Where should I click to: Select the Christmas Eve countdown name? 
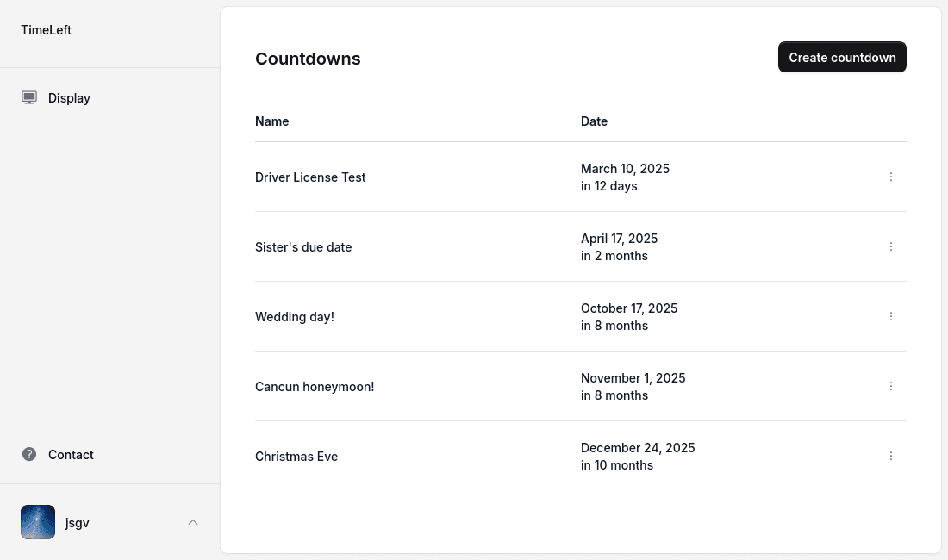(x=296, y=457)
